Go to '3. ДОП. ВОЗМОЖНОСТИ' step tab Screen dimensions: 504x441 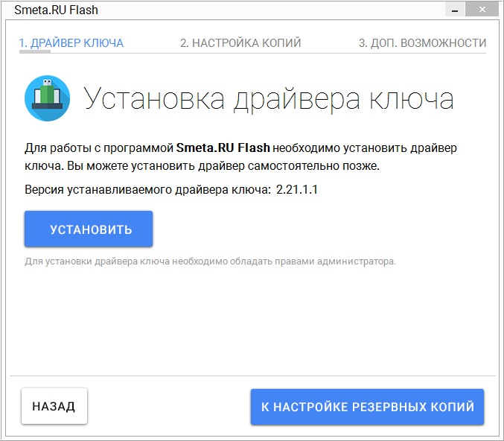(x=422, y=43)
